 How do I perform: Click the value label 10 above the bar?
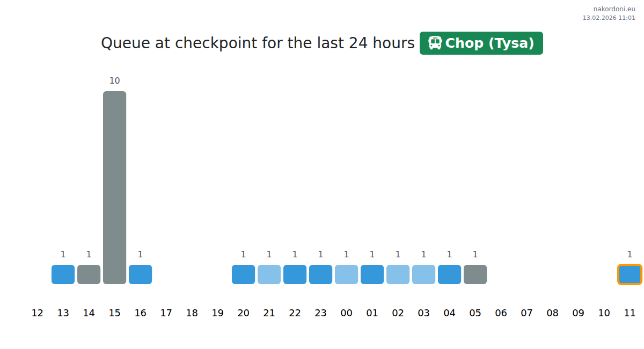tap(114, 81)
